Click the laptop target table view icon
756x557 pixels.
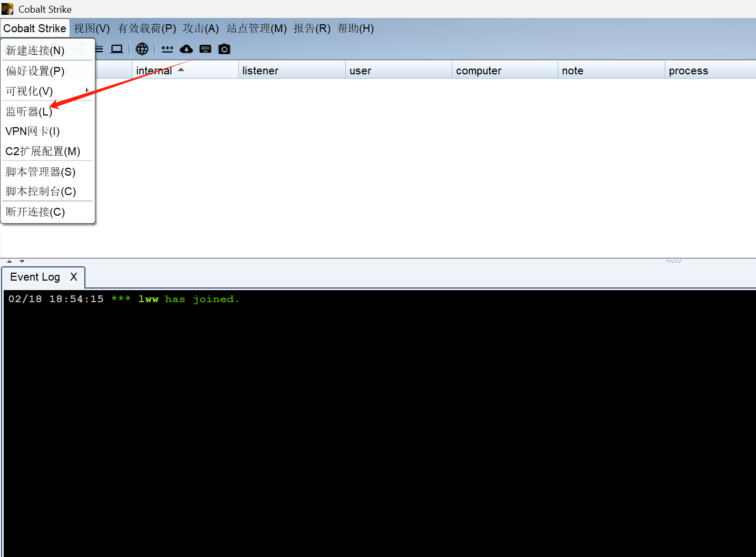[x=117, y=49]
